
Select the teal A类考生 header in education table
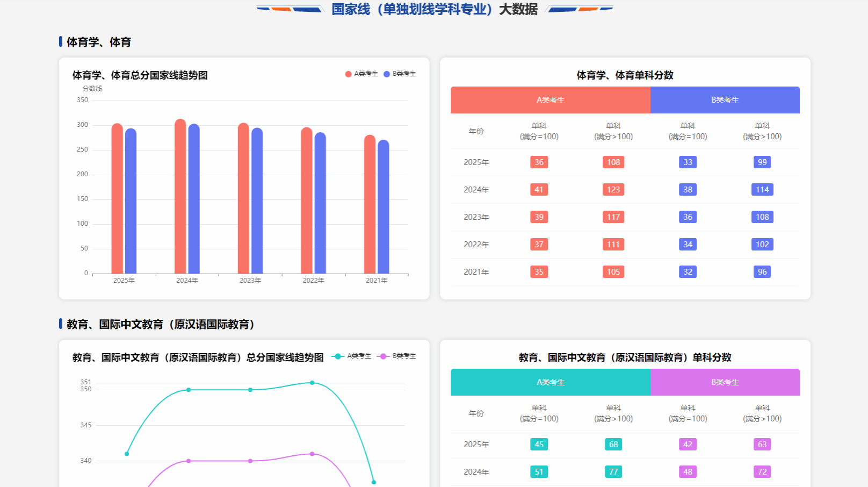tap(550, 382)
